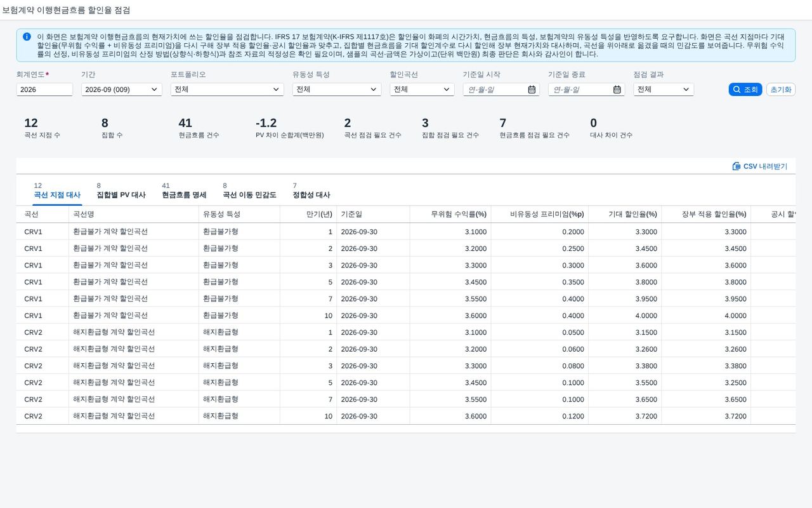Click the 곡선 지점 수 KPI tile
Image resolution: width=812 pixels, height=508 pixels.
[x=42, y=128]
